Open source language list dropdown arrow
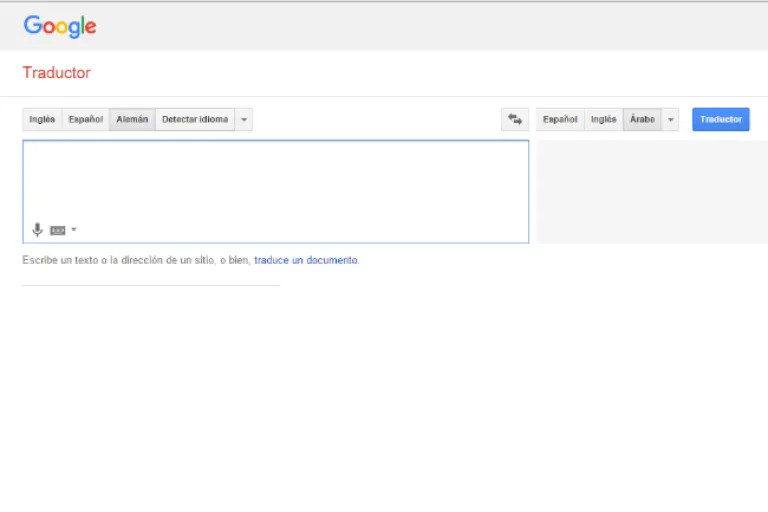 pyautogui.click(x=244, y=119)
